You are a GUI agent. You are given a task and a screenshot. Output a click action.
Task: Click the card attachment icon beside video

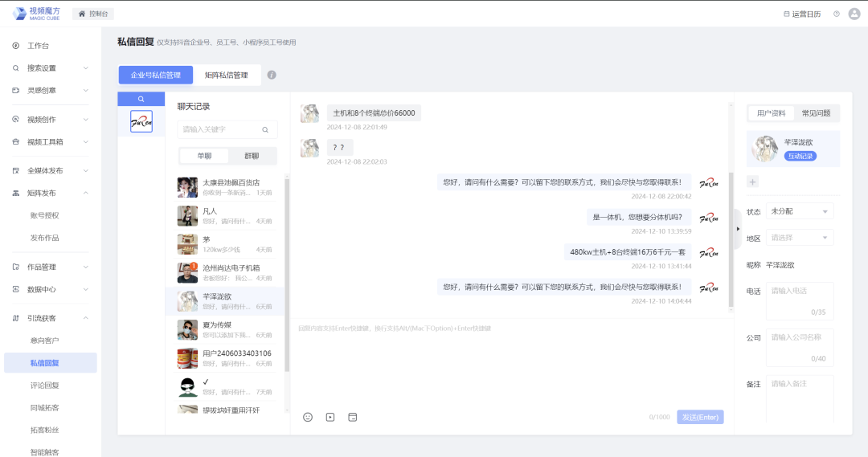[352, 417]
